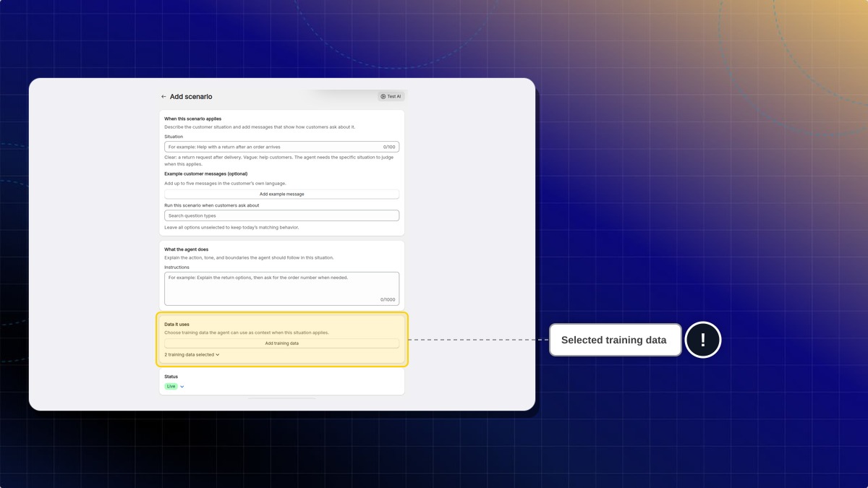Click the Add up to five messages helper text
Screen dimensions: 868x488
point(225,184)
